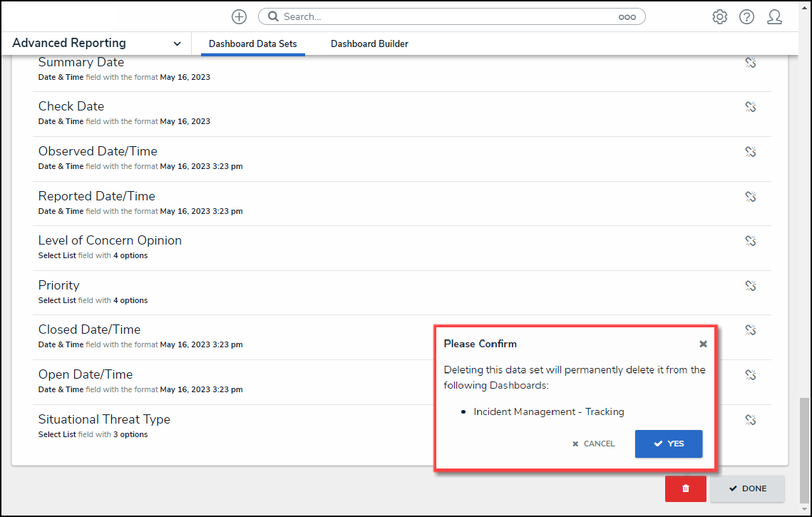Click the vertical scrollbar thumb
Viewport: 812px width, 517px height.
(804, 449)
